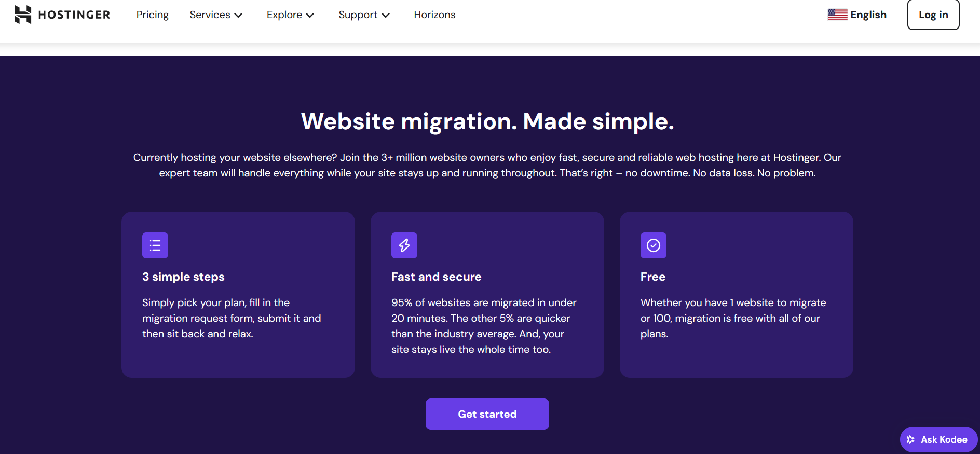
Task: Click the Log in button
Action: click(x=933, y=15)
